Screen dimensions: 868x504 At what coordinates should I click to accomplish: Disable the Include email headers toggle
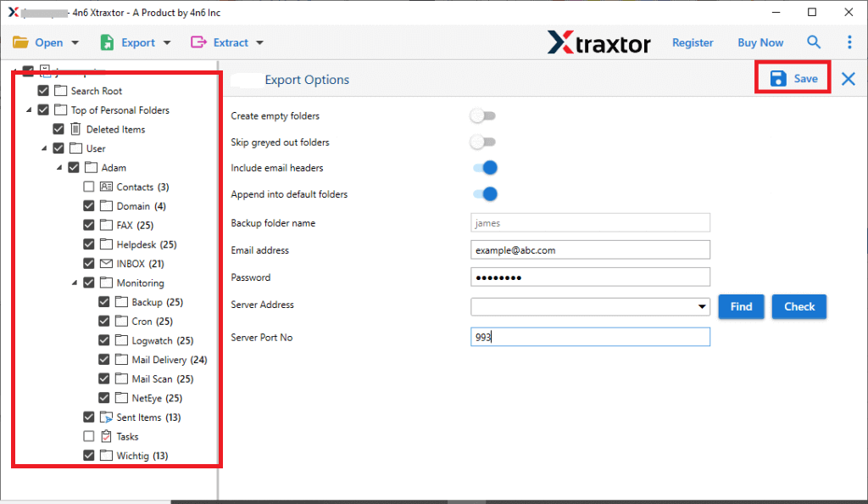[x=484, y=168]
